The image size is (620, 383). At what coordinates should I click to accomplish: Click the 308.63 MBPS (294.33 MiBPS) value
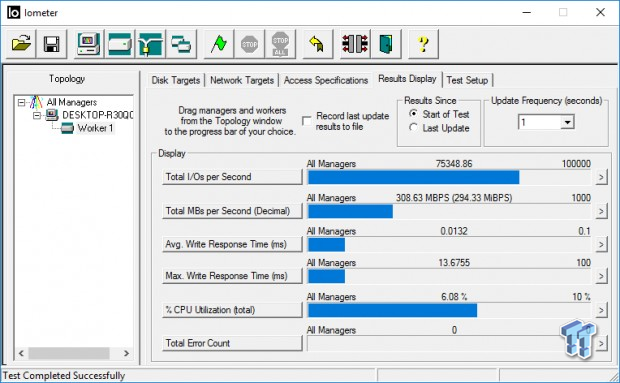pyautogui.click(x=454, y=198)
